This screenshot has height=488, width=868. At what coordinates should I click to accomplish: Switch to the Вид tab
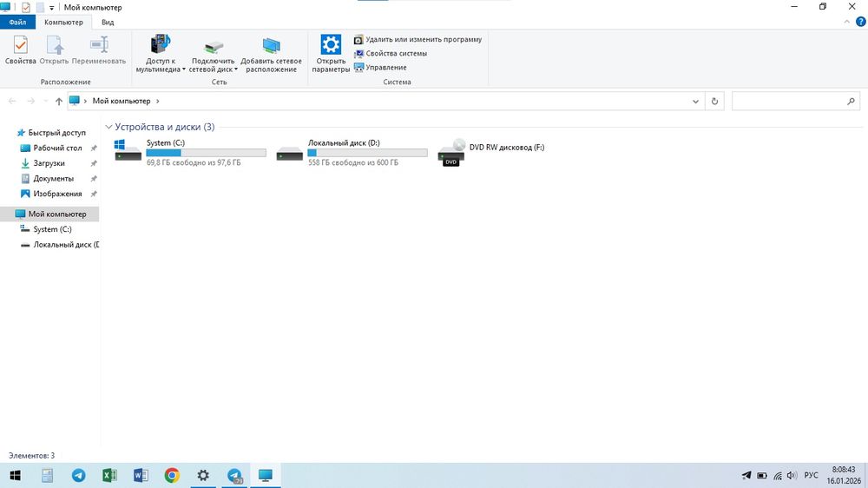click(x=108, y=23)
